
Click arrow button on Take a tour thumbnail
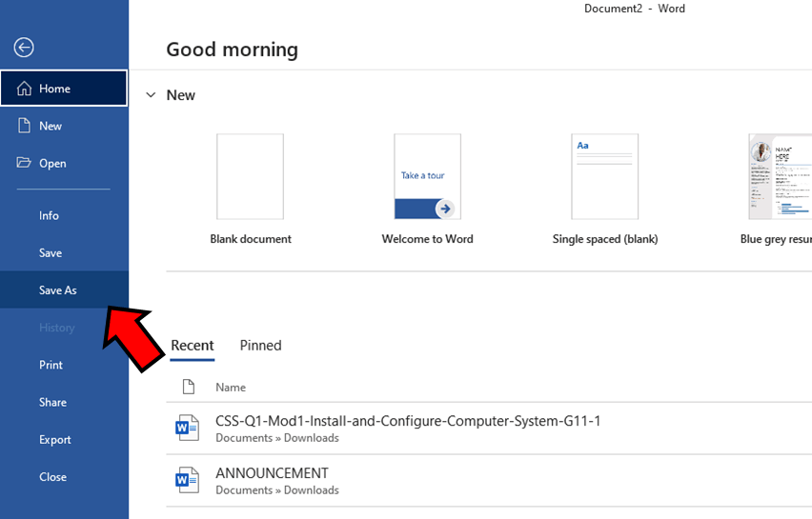coord(445,209)
